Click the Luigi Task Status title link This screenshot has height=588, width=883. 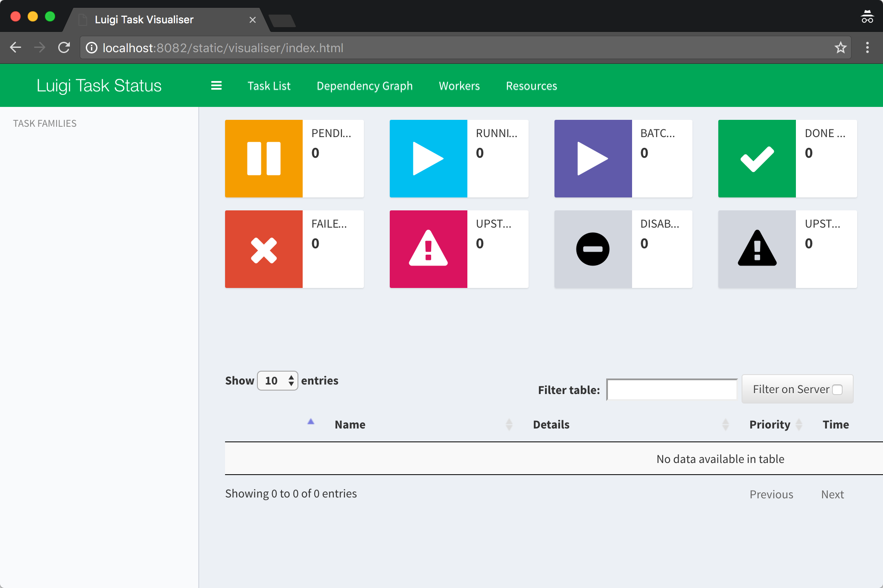pyautogui.click(x=99, y=85)
